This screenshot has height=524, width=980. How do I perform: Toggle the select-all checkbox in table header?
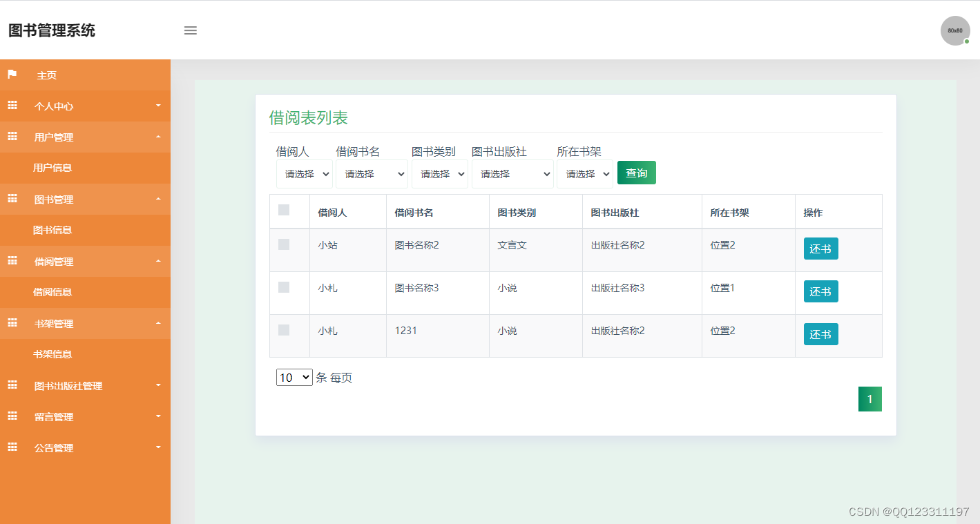pyautogui.click(x=284, y=210)
